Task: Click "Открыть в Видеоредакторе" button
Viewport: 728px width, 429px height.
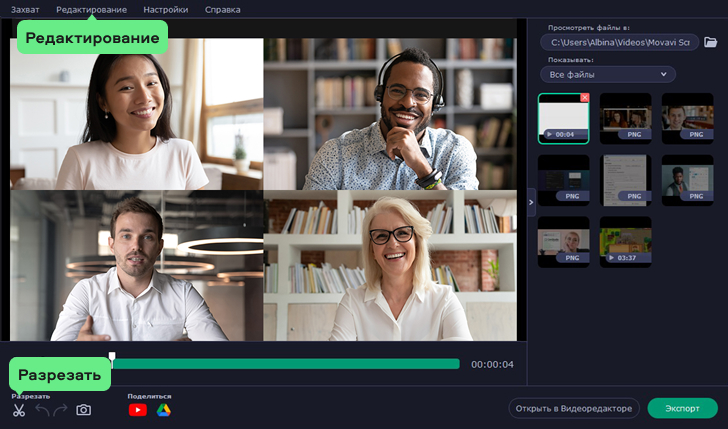Action: (x=572, y=408)
